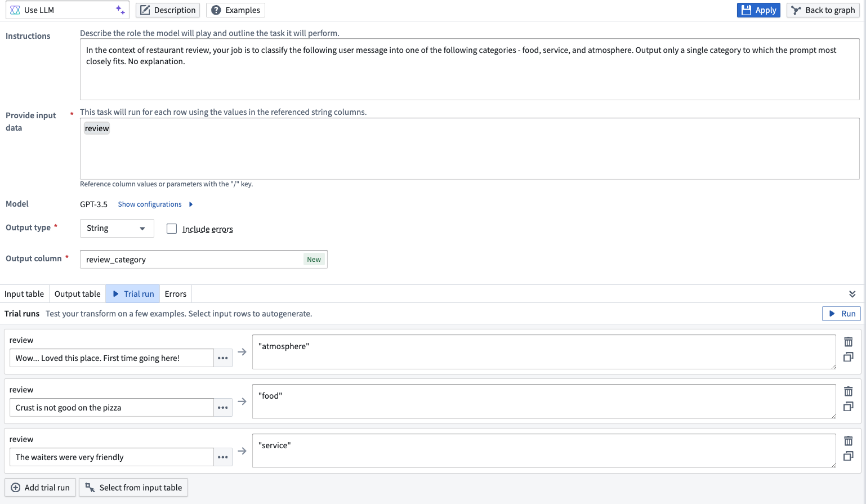Screen dimensions: 866x504
Task: Delete the 'Wow... Loved this place' trial run
Action: tap(849, 342)
